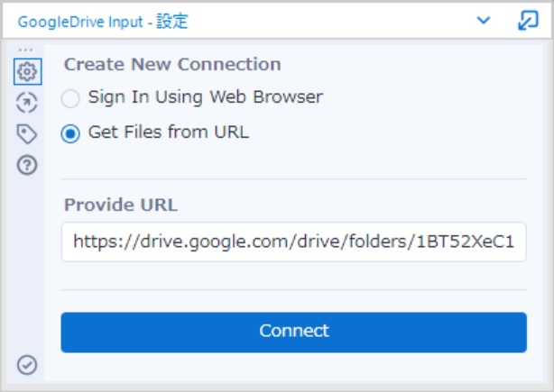Image resolution: width=554 pixels, height=392 pixels.
Task: Click the 'Create New Connection' heading
Action: (x=172, y=65)
